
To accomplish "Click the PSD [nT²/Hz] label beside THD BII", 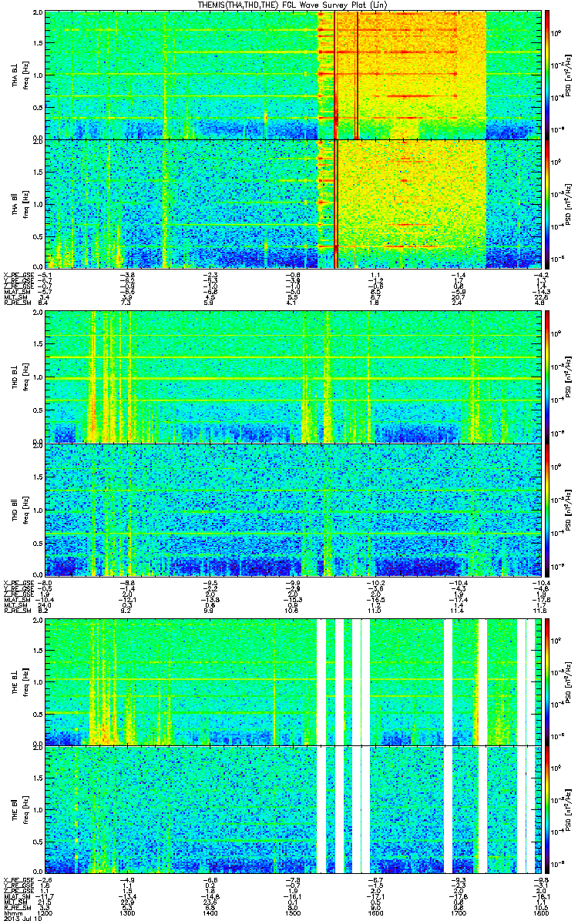I will (569, 509).
